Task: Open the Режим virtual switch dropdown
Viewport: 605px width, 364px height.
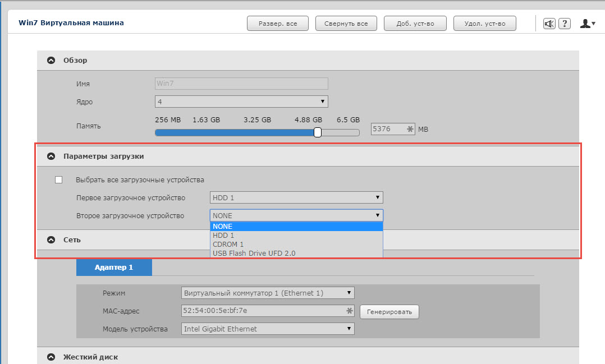Action: [268, 293]
